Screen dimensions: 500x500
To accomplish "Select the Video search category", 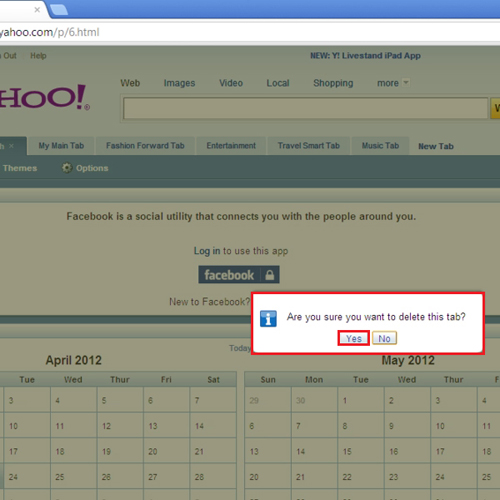I will 231,83.
